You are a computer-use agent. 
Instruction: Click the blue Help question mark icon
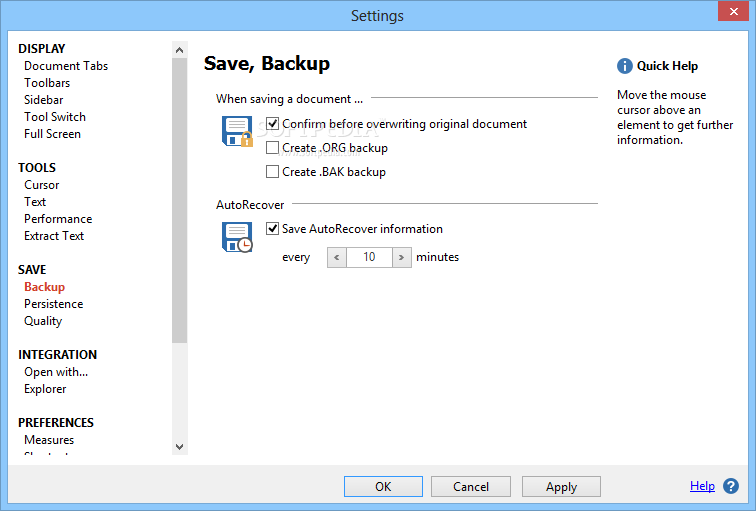tap(731, 486)
